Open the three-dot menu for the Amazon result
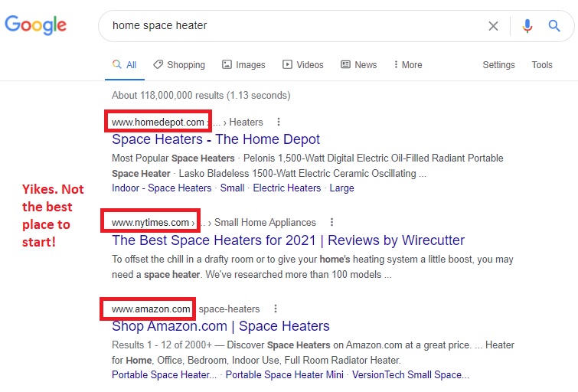This screenshot has width=578, height=392. pos(275,309)
